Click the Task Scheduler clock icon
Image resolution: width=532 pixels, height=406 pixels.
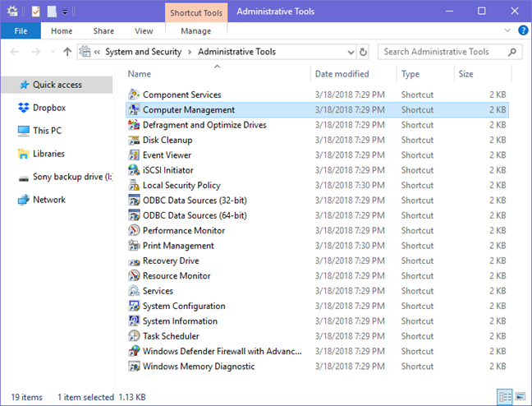coord(134,335)
